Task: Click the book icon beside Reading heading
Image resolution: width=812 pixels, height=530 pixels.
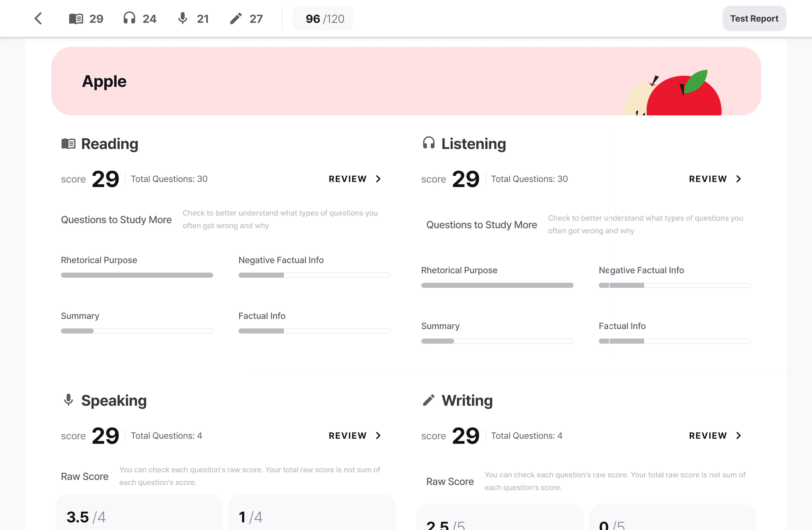Action: point(68,143)
